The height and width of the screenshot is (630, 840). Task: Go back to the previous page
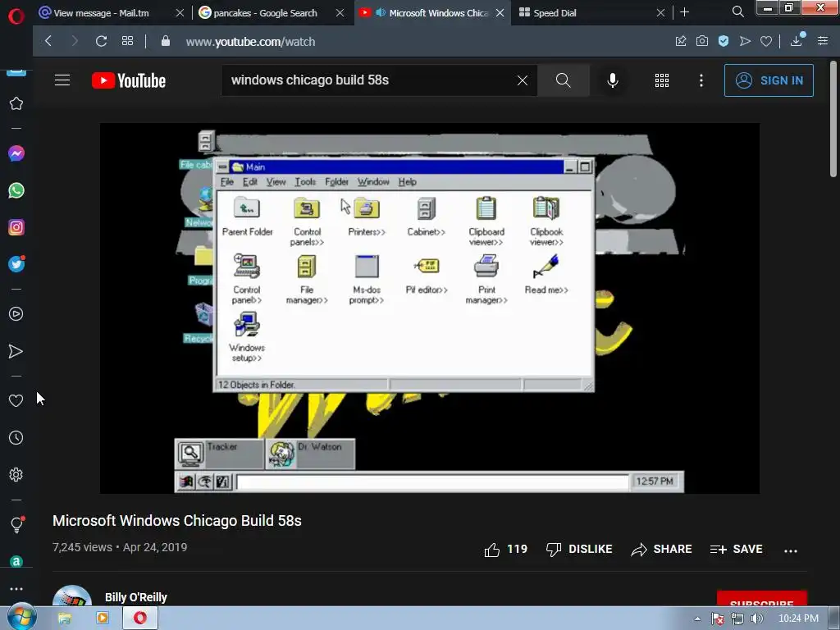click(48, 41)
